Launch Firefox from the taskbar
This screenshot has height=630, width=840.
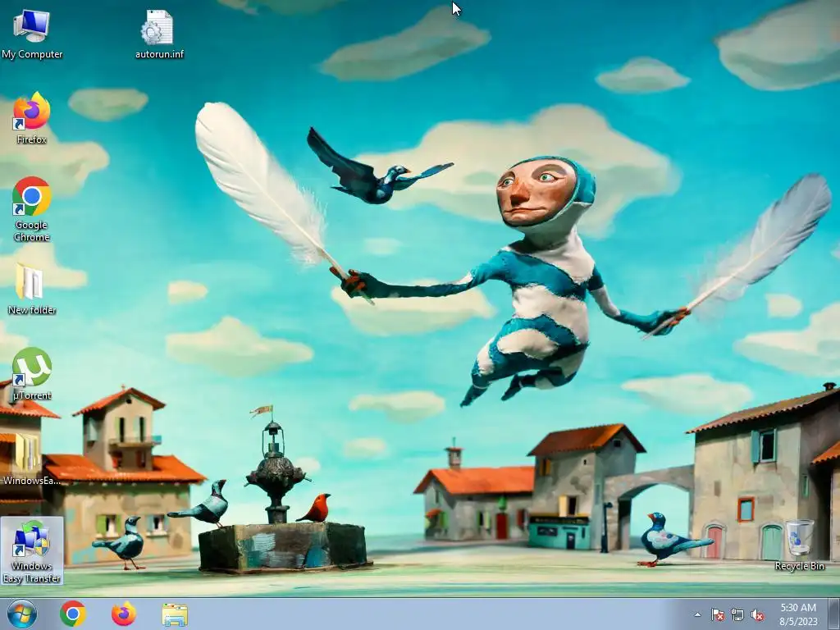point(124,614)
